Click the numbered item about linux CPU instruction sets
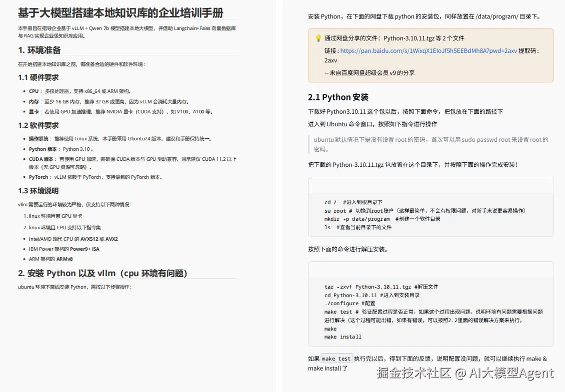The height and width of the screenshot is (392, 565). tap(62, 228)
